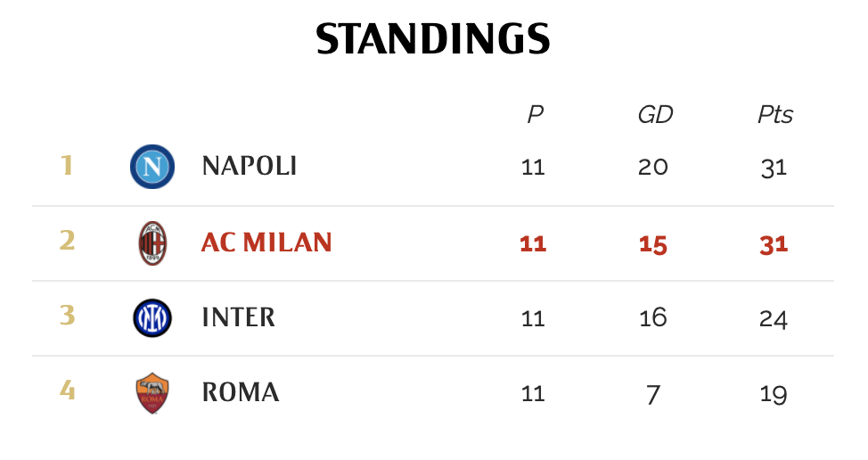
Task: Click AC Milan's rank number 2
Action: [67, 242]
